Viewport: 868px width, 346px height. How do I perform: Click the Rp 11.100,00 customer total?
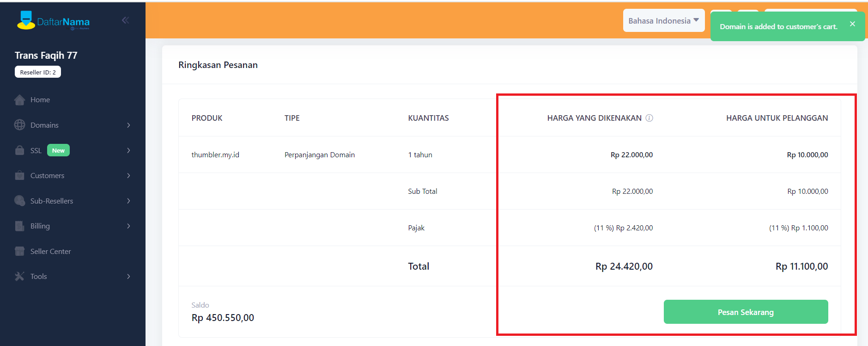(801, 266)
